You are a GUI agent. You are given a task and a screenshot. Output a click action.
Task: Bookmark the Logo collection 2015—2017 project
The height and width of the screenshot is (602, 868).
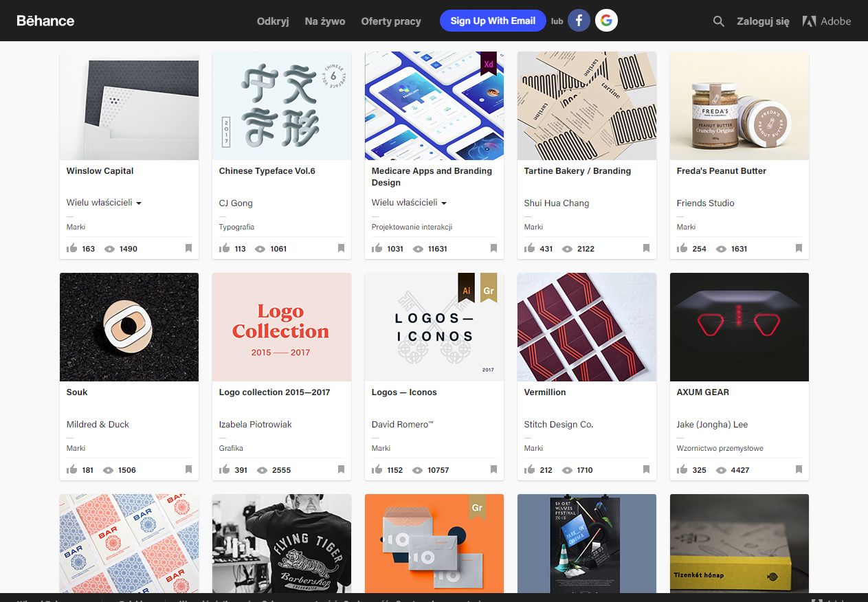(x=341, y=469)
